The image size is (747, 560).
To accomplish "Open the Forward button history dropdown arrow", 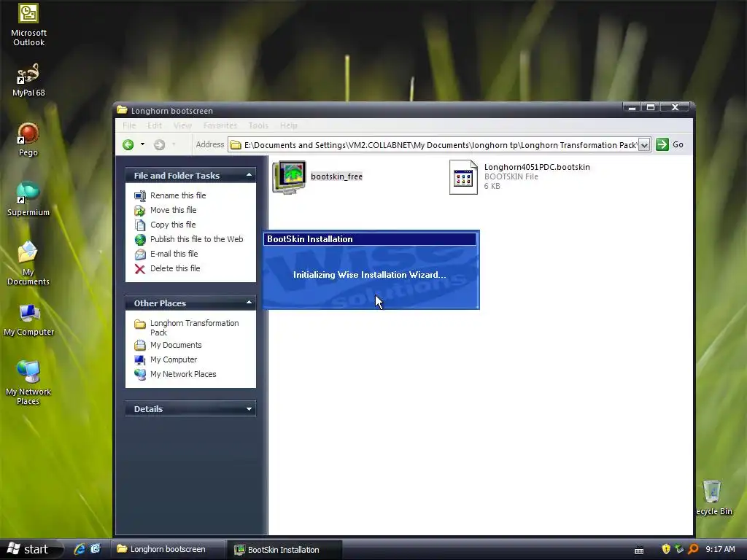I will tap(174, 144).
